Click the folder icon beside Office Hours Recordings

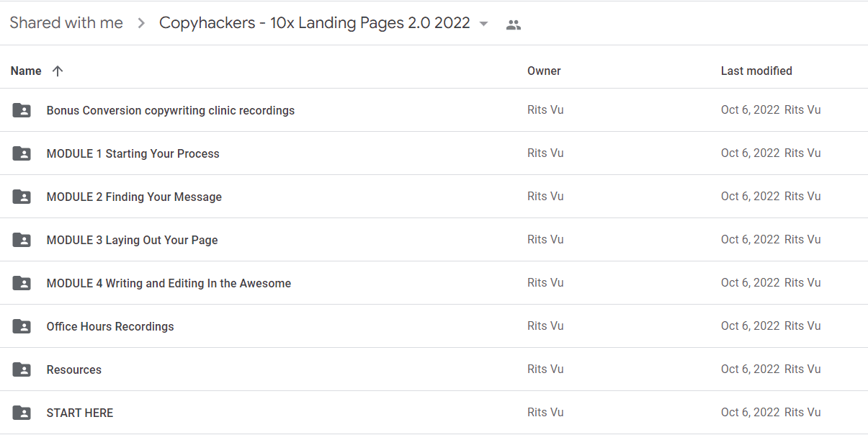coord(22,326)
